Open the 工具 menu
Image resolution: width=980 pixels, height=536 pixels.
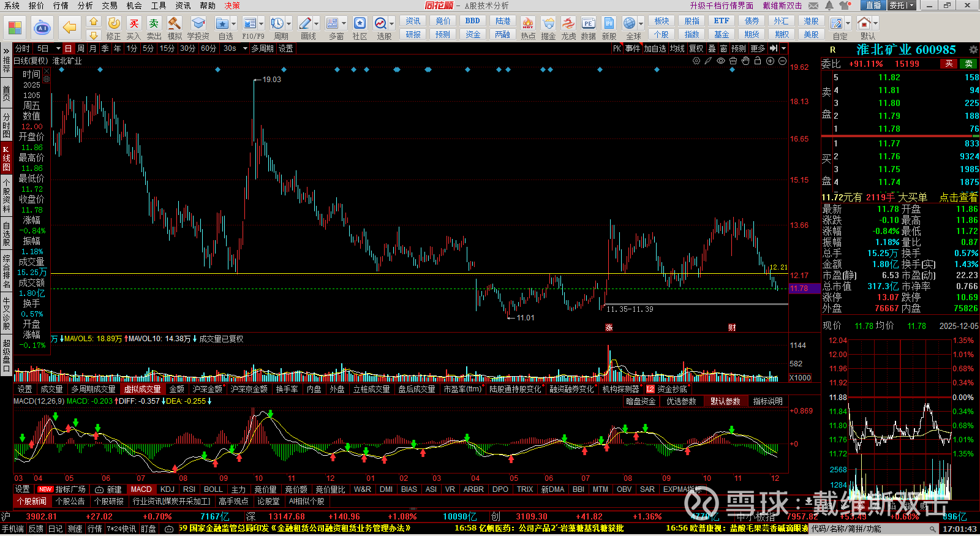click(x=159, y=6)
